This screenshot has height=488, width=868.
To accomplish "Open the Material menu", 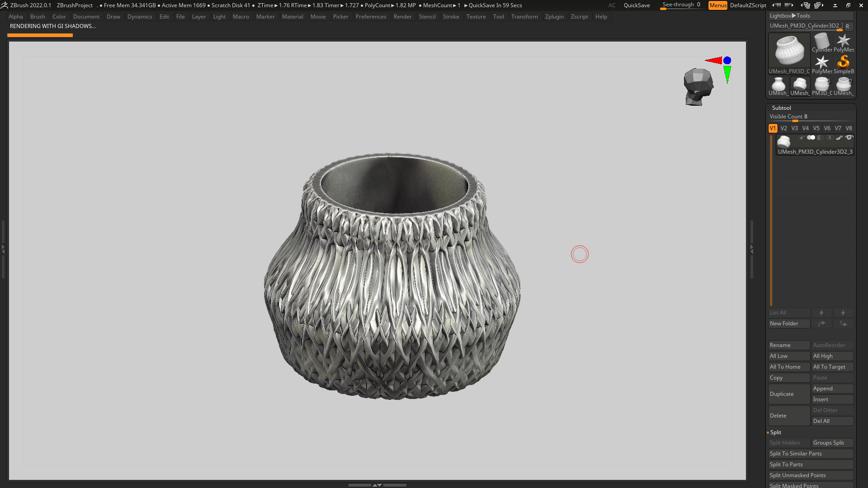I will pyautogui.click(x=292, y=17).
